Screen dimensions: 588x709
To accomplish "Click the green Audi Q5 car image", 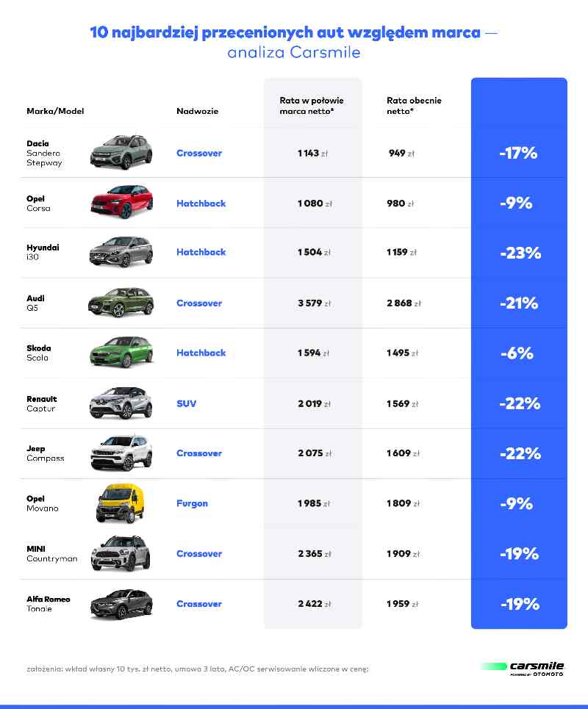I will 121,302.
